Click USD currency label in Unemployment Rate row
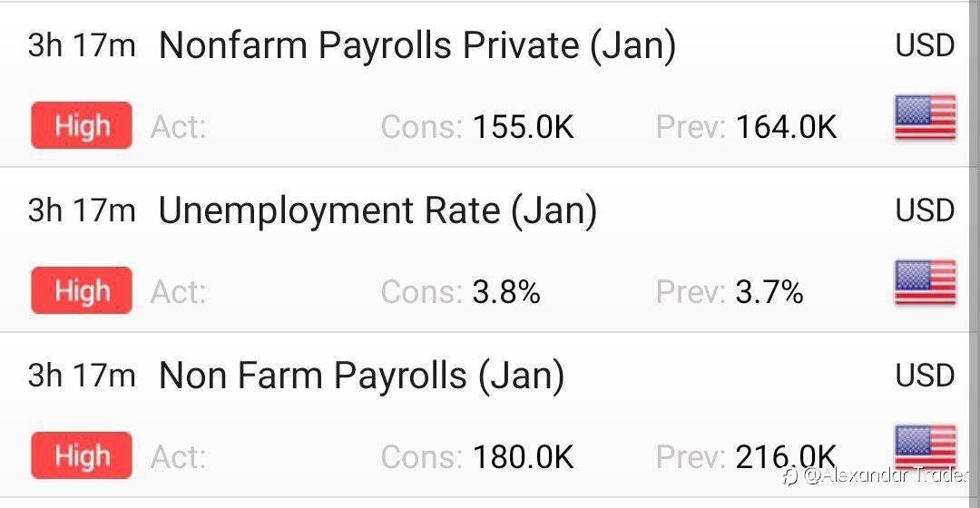The height and width of the screenshot is (508, 980). [925, 210]
